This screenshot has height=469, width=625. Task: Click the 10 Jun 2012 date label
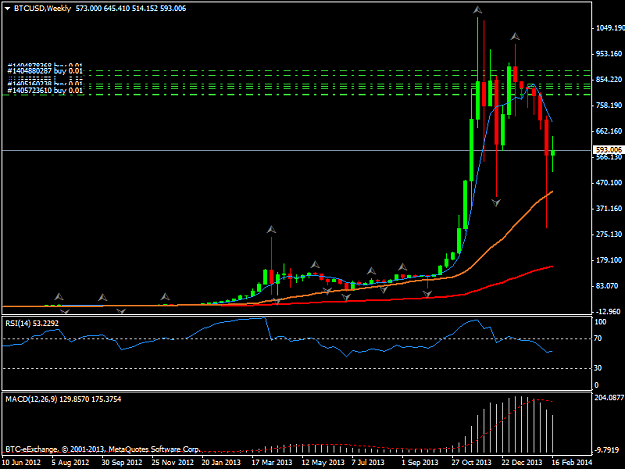point(22,462)
